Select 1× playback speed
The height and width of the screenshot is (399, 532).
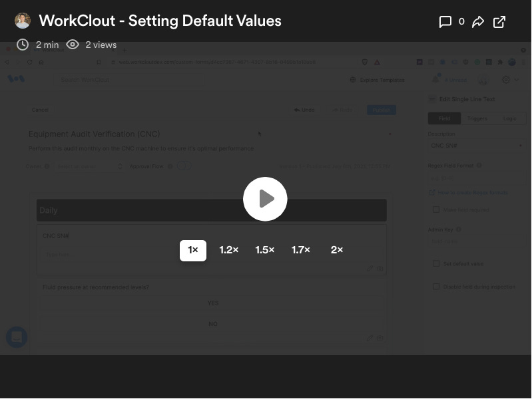pos(192,250)
